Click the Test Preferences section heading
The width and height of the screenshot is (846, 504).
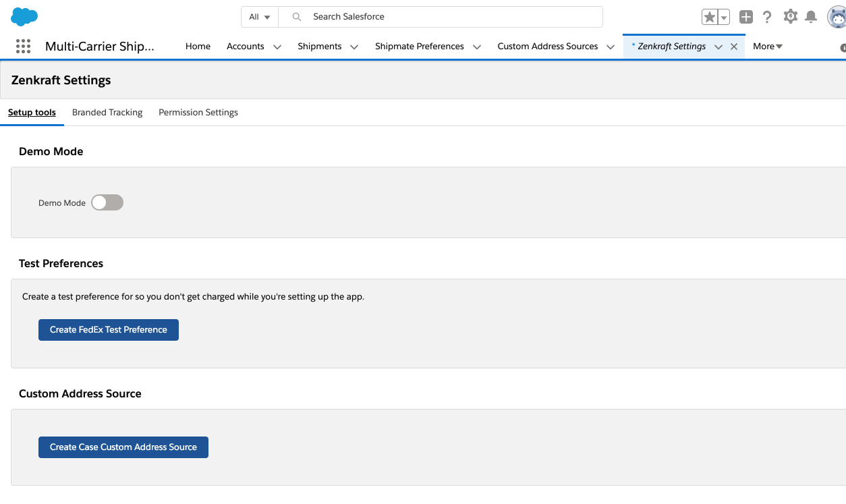[x=61, y=264]
